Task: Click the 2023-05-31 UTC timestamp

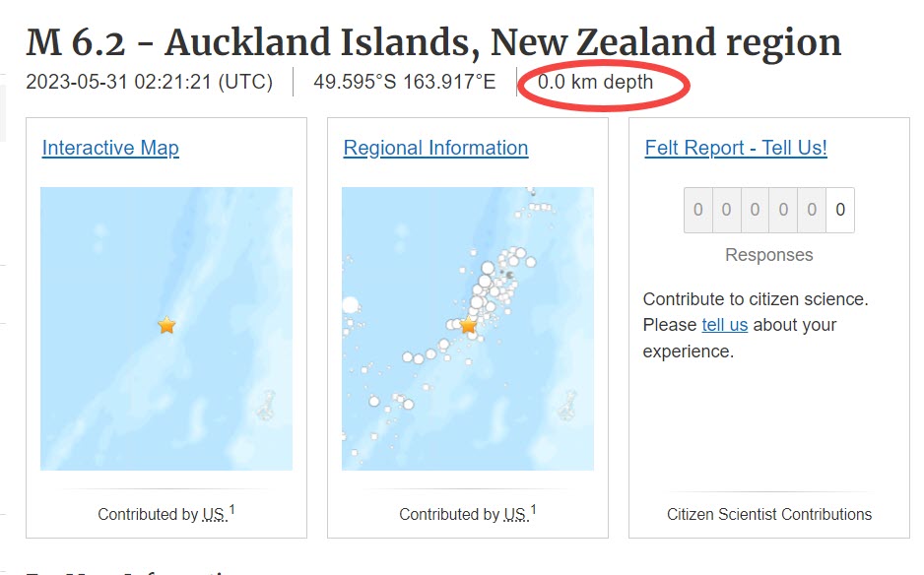Action: point(149,82)
